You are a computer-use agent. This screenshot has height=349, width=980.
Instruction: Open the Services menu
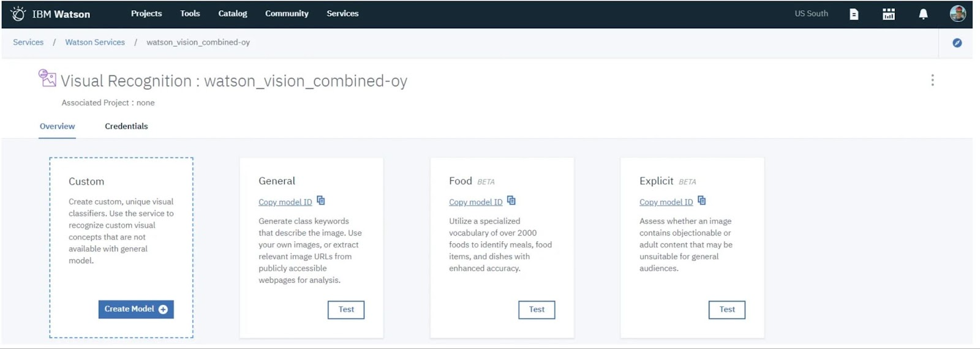pyautogui.click(x=342, y=13)
